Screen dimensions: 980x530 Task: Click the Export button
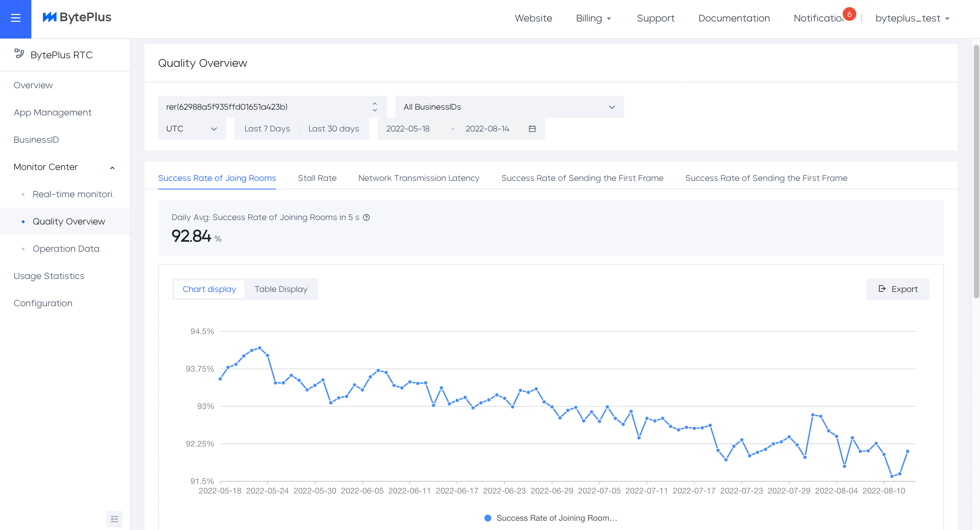click(898, 289)
